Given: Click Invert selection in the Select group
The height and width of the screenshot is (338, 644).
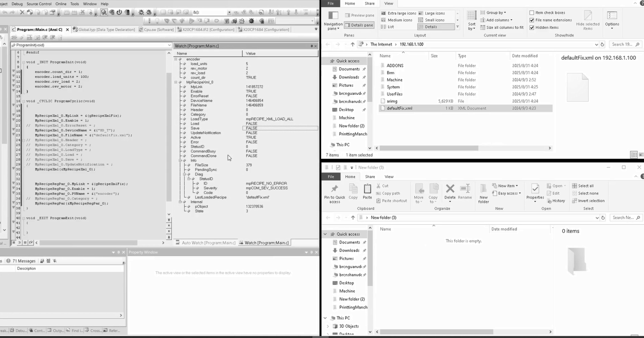Looking at the screenshot, I should (588, 201).
